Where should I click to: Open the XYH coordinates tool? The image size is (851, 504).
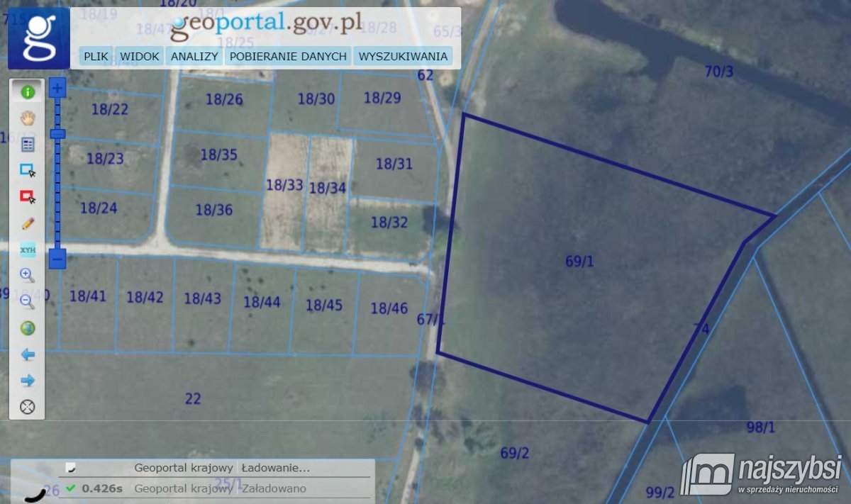(x=27, y=249)
